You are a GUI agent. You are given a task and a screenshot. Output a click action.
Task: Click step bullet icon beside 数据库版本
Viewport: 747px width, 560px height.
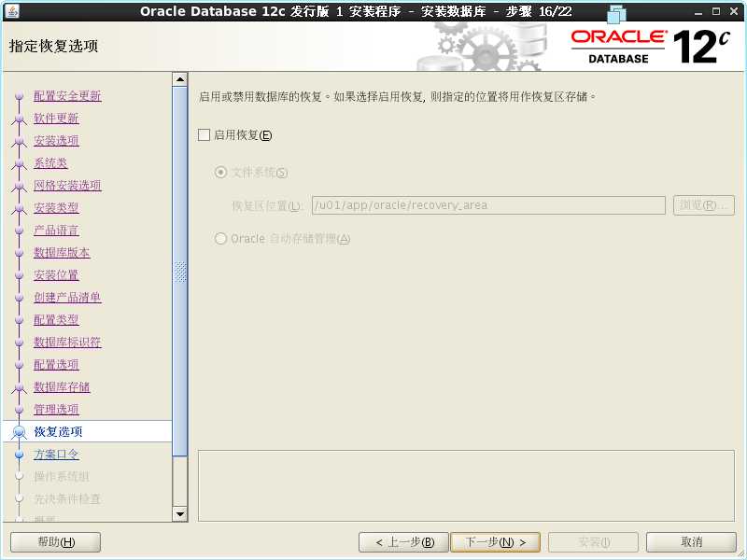tap(19, 253)
